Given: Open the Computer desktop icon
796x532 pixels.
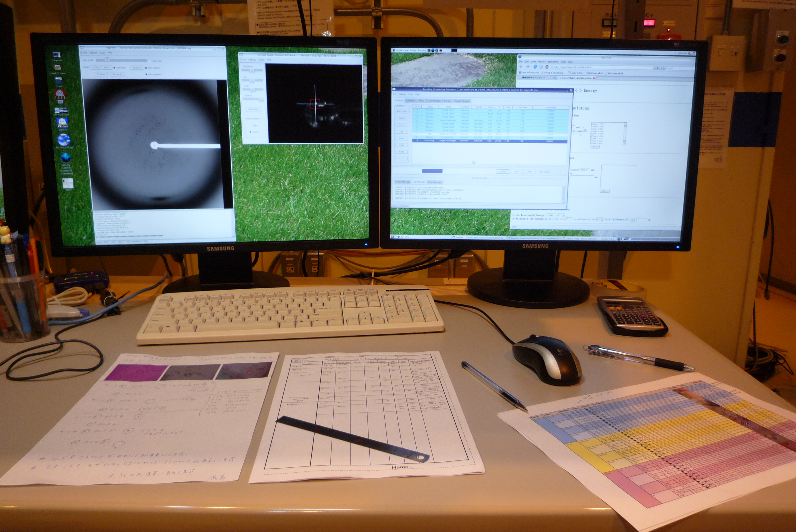Looking at the screenshot, I should point(56,55).
